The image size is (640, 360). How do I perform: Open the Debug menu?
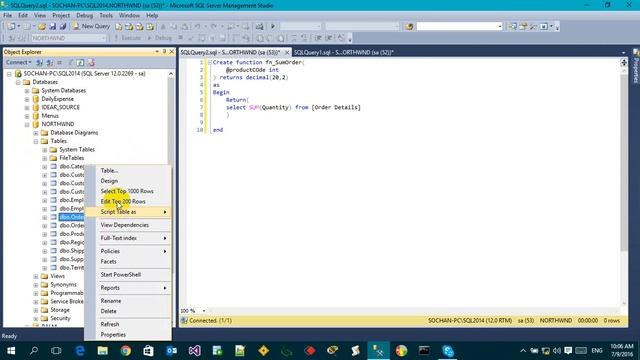[84, 15]
